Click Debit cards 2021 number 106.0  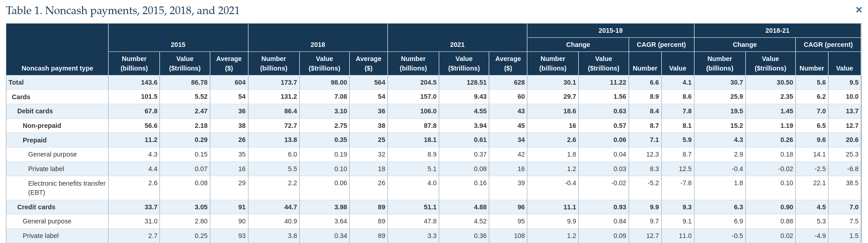(428, 111)
